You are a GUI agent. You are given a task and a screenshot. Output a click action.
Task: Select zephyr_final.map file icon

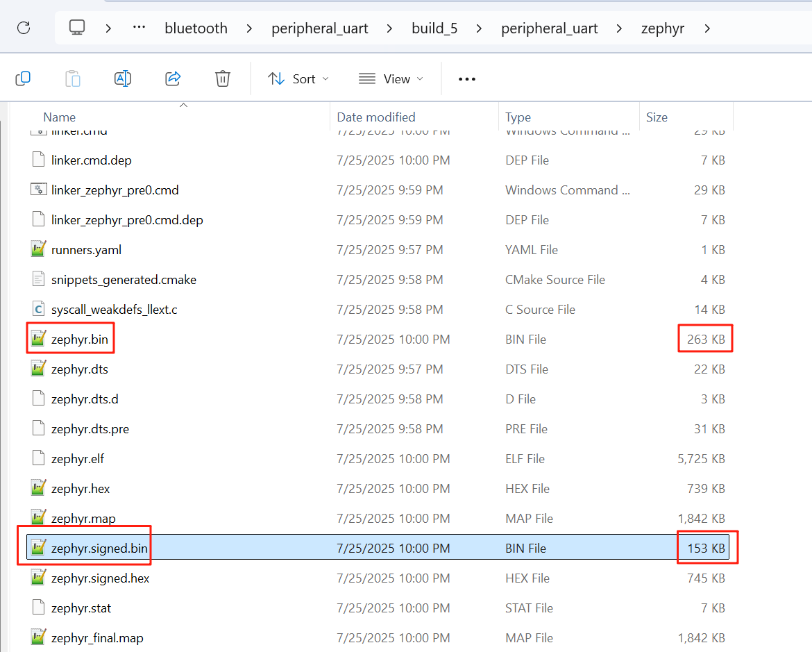pos(38,638)
